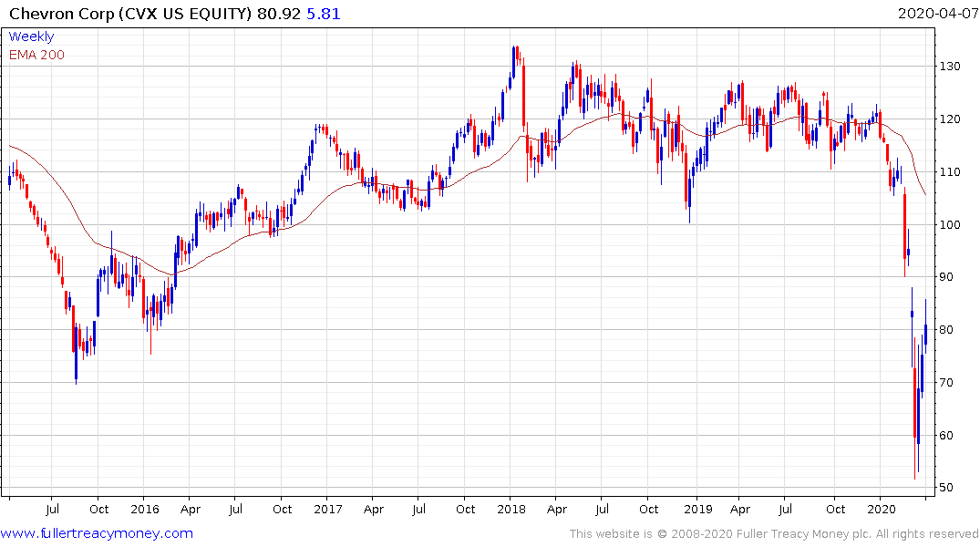Click the copyright notice Fuller Treacy Money plc
The height and width of the screenshot is (547, 980).
click(774, 534)
